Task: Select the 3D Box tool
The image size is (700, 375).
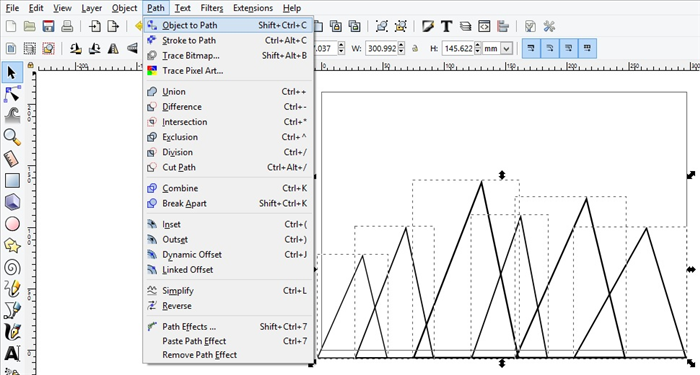Action: pyautogui.click(x=12, y=202)
